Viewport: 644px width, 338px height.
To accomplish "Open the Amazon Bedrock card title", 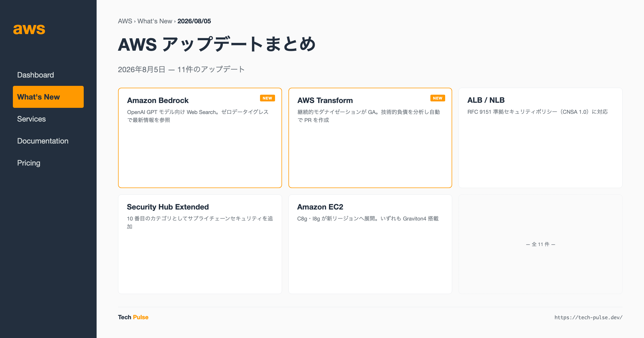I will [x=158, y=100].
